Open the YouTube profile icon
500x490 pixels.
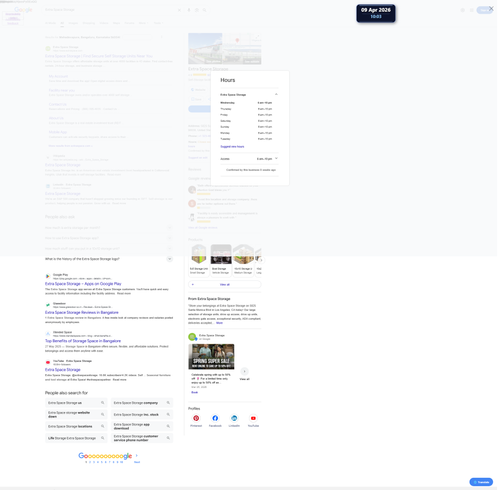tap(253, 418)
